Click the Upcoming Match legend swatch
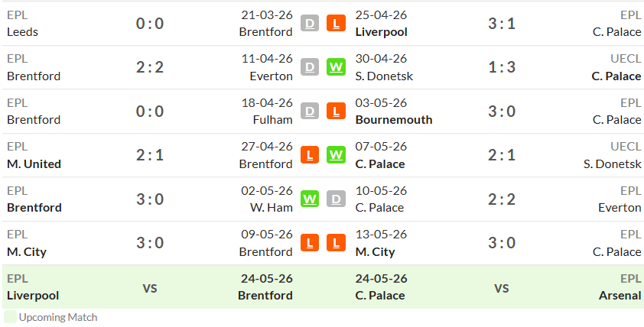The height and width of the screenshot is (327, 644). point(10,317)
